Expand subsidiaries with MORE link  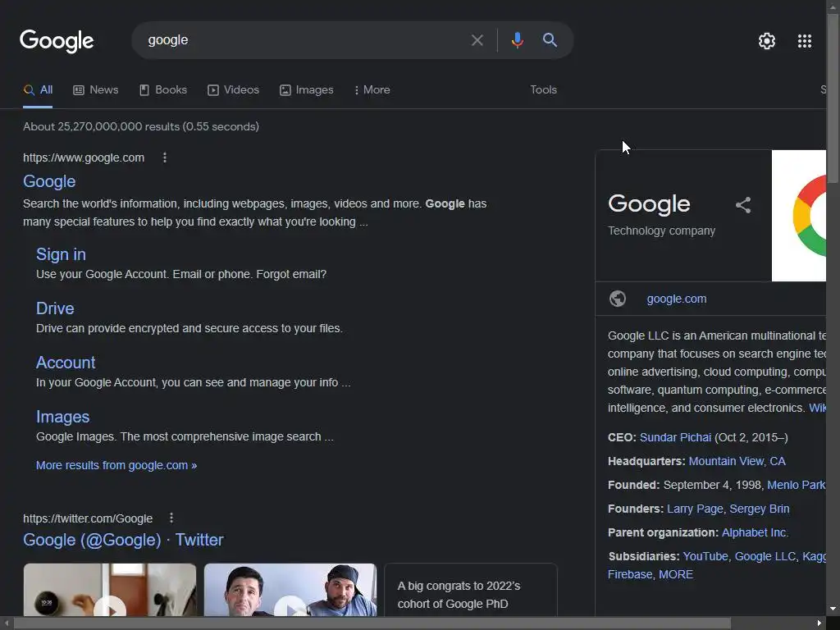click(676, 574)
